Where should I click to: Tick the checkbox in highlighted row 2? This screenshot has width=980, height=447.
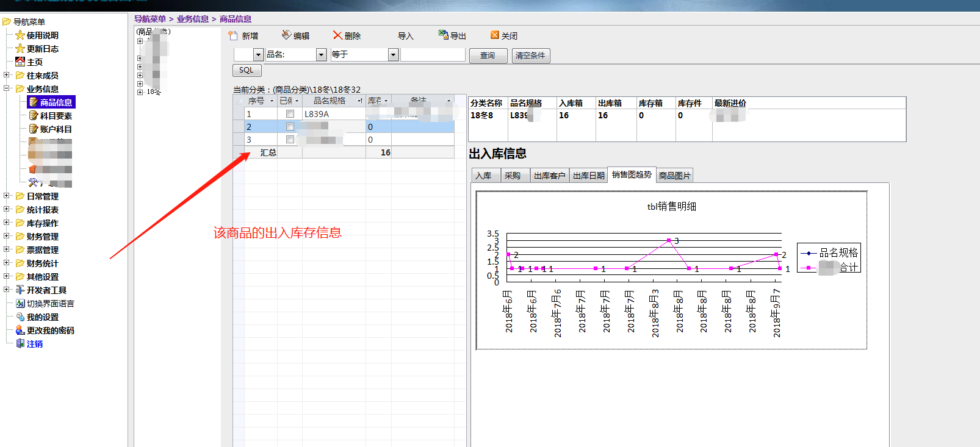[290, 127]
